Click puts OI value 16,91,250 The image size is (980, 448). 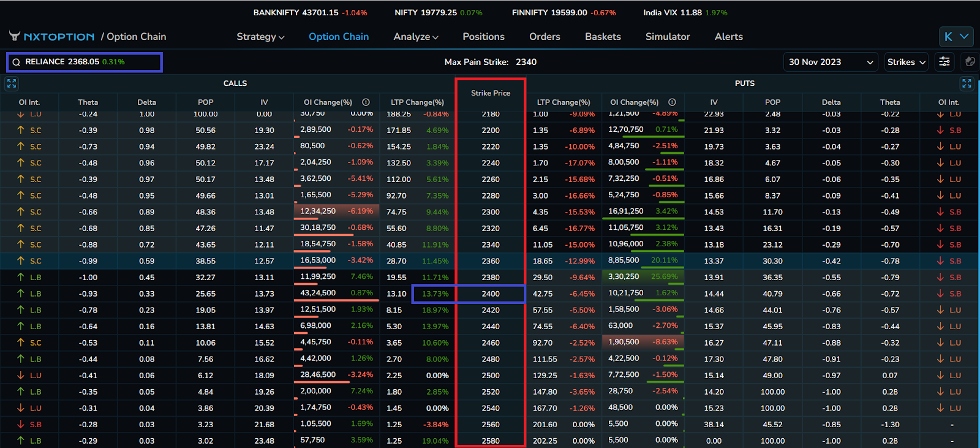625,211
